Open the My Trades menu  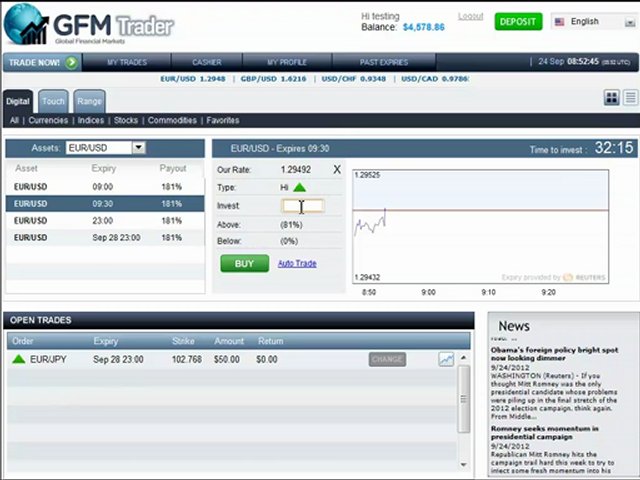127,62
